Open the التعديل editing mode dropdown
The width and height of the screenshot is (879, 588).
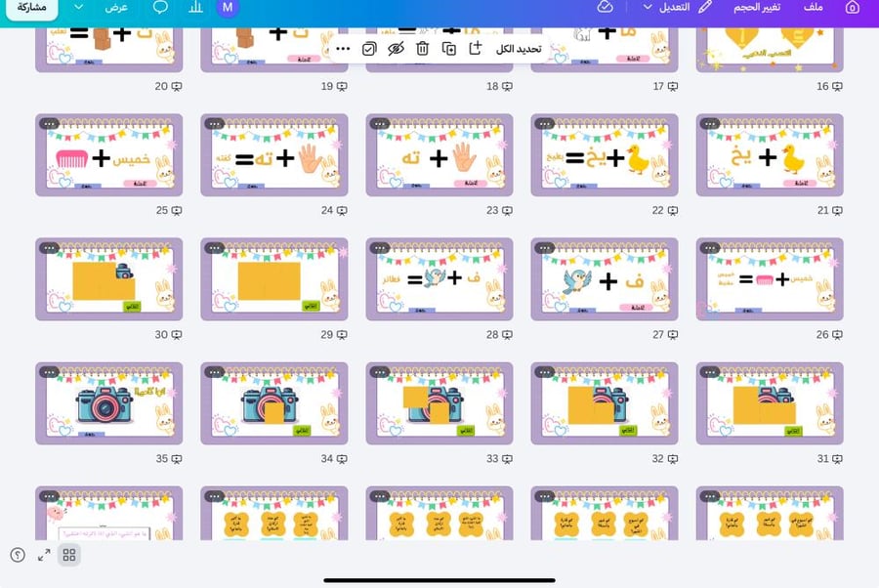pyautogui.click(x=666, y=7)
